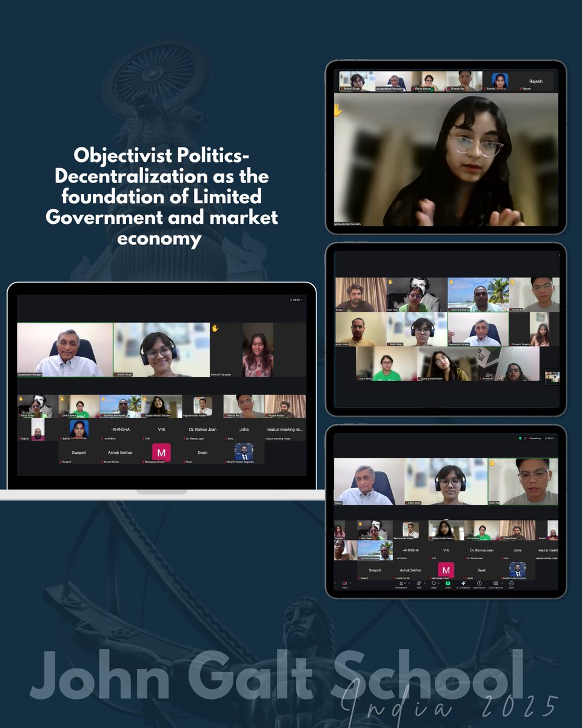Click Show captions icon in bottom tablet

[495, 584]
